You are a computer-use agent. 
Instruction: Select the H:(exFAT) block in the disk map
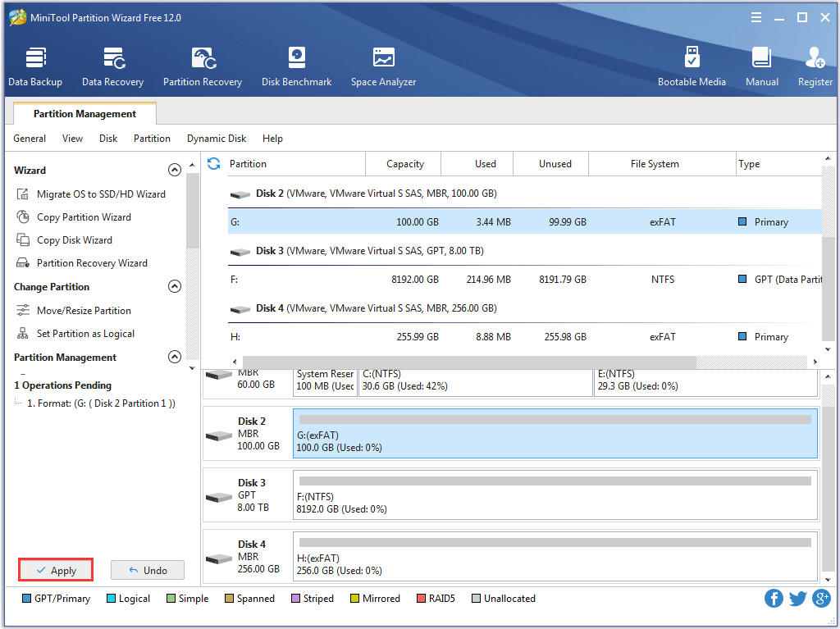coord(555,556)
